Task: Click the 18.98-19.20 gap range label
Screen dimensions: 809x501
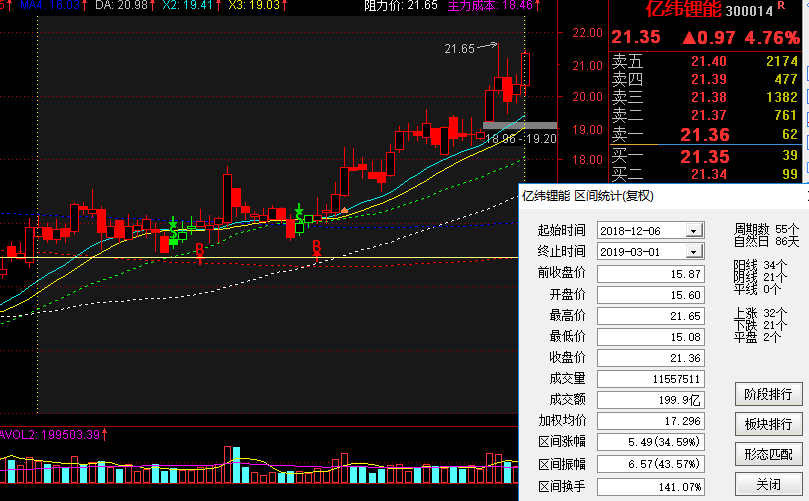Action: tap(521, 139)
